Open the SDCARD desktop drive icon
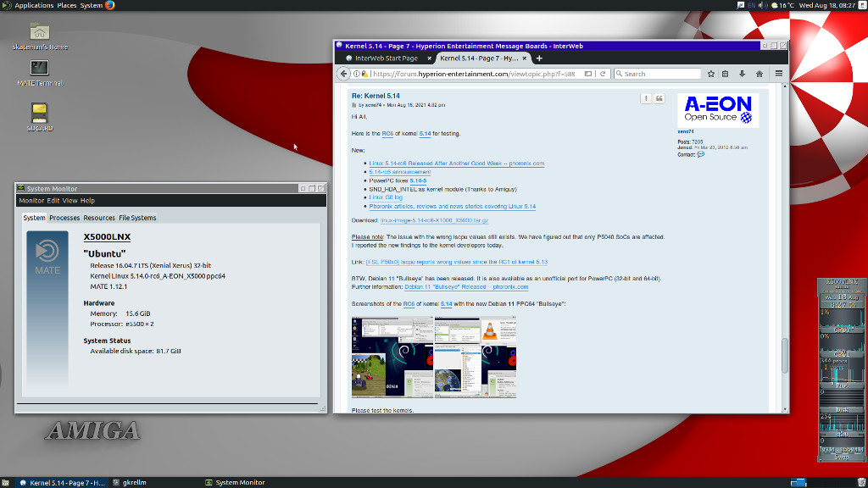 (x=40, y=117)
